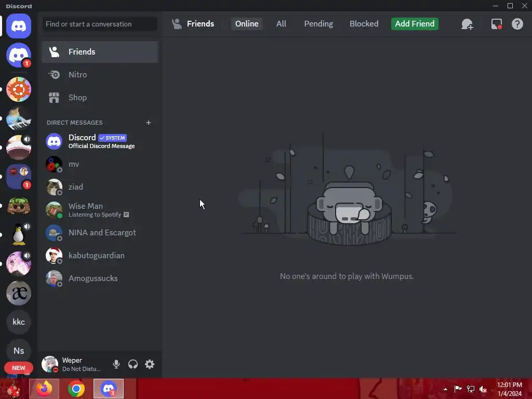Open the Linux penguin server

click(x=19, y=235)
